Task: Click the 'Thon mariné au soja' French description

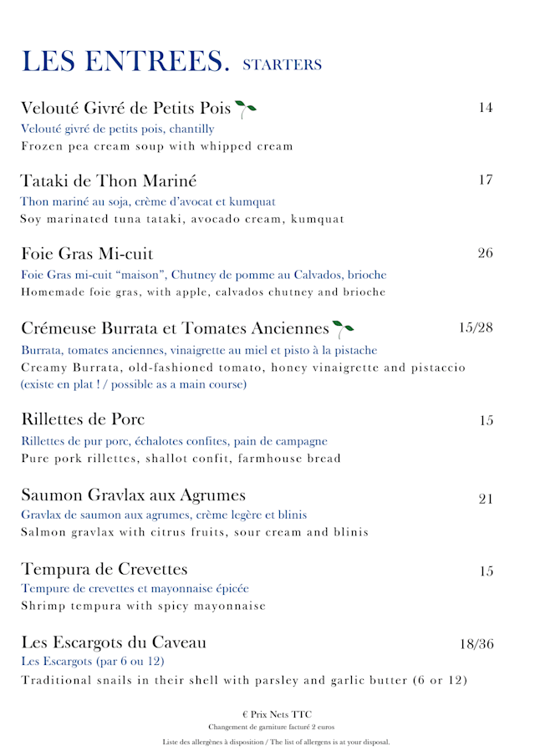Action: coord(148,201)
